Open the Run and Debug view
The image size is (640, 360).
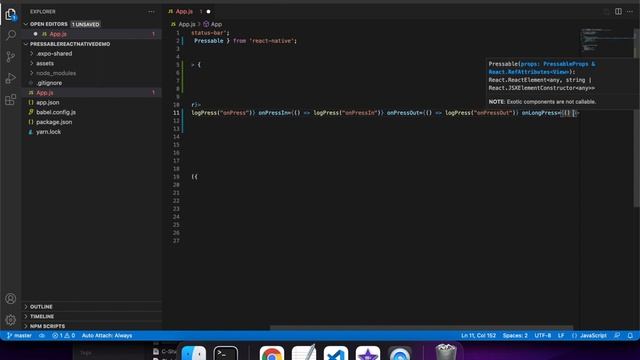(11, 78)
